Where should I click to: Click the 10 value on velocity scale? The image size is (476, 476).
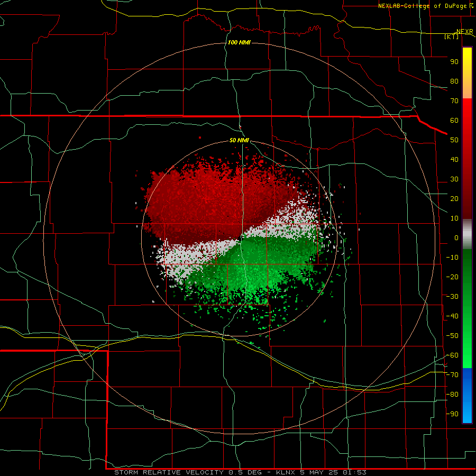(454, 218)
